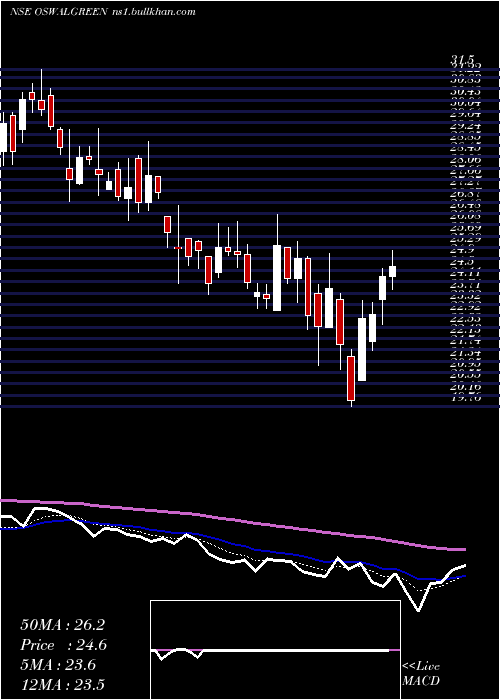
Task: Click the lowest red candlestick near 19.76
Action: click(351, 378)
